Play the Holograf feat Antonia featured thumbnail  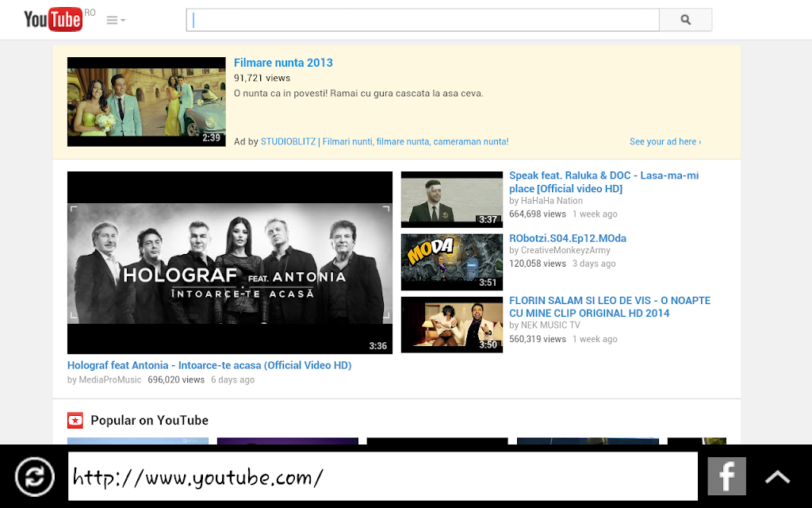click(230, 263)
